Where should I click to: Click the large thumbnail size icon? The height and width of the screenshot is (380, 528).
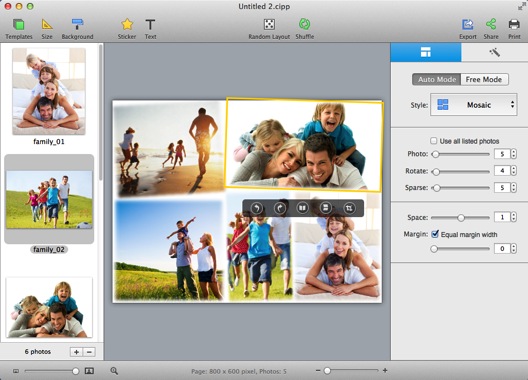coord(89,371)
